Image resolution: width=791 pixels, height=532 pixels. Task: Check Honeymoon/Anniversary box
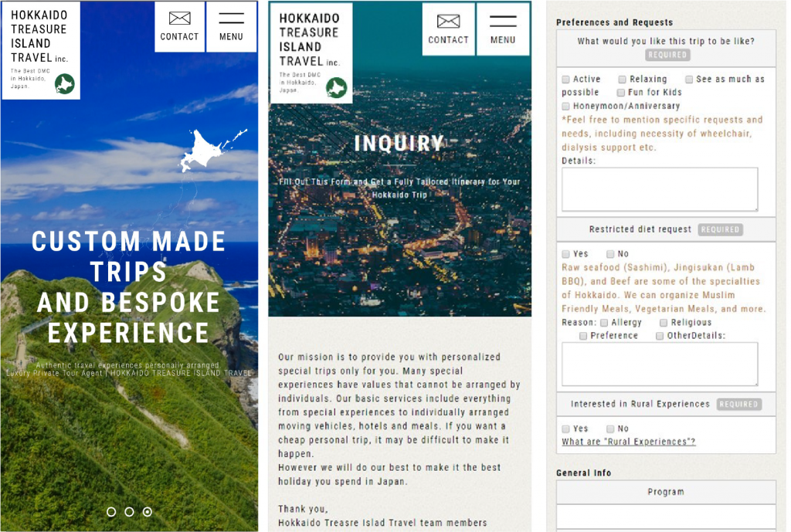[566, 106]
